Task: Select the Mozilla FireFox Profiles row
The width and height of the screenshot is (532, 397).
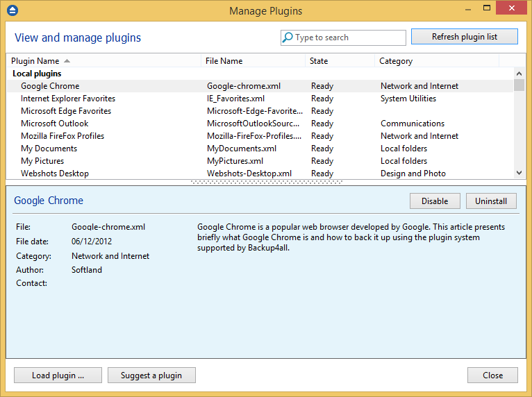Action: pos(63,136)
